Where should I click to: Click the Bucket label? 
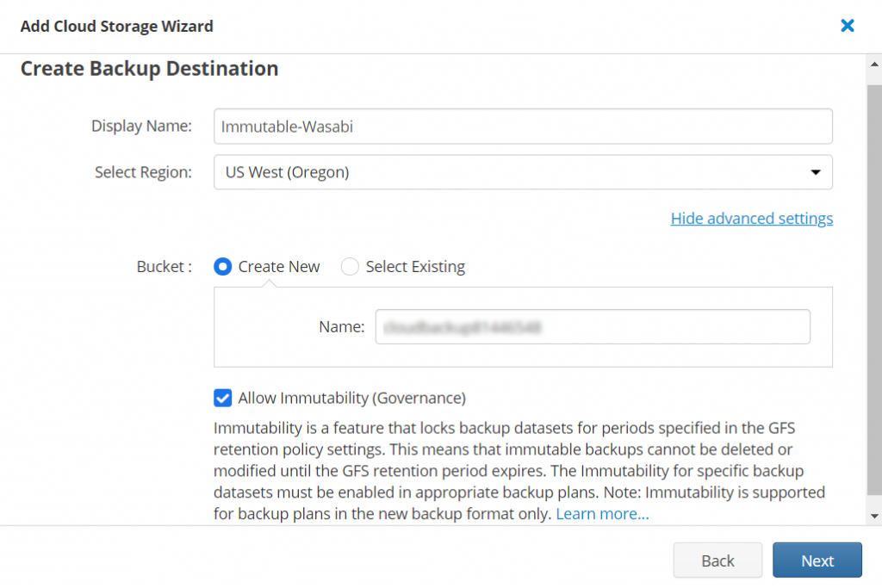163,267
